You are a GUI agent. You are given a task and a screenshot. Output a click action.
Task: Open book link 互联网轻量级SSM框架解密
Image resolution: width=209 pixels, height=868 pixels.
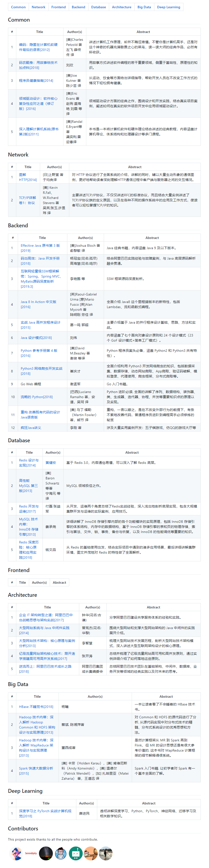(x=41, y=279)
